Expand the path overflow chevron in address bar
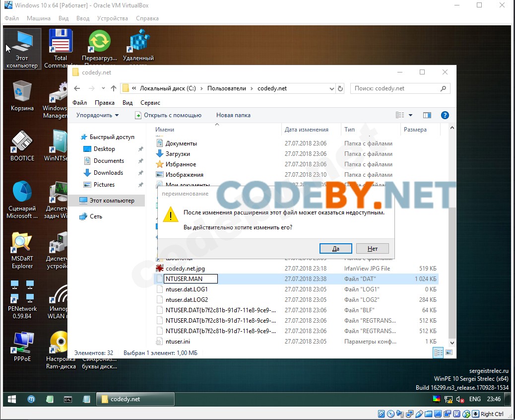The image size is (515, 420). [x=134, y=88]
